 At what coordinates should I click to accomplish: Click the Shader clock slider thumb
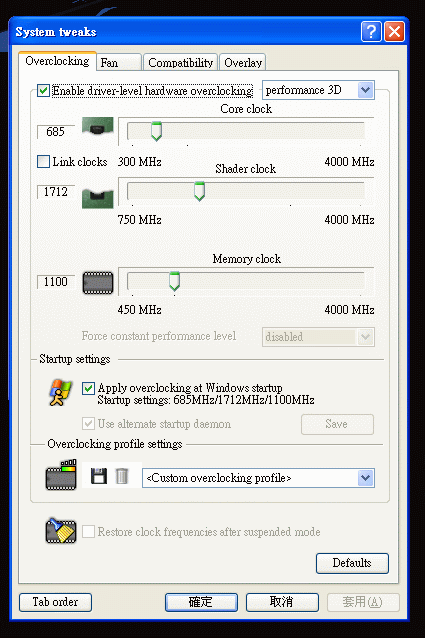click(x=199, y=191)
